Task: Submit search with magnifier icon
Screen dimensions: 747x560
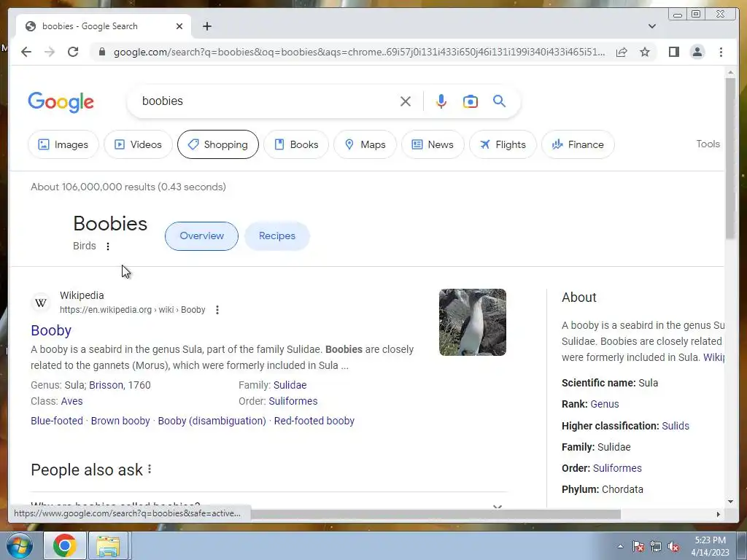Action: [499, 101]
